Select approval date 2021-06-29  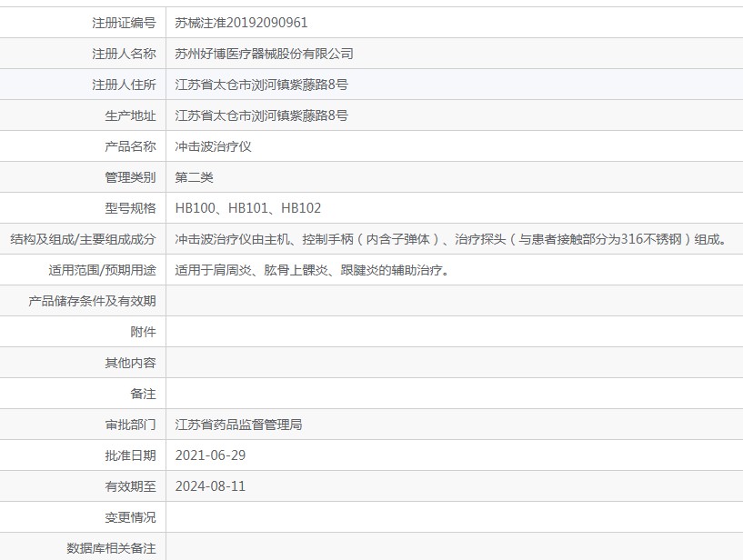[x=210, y=455]
